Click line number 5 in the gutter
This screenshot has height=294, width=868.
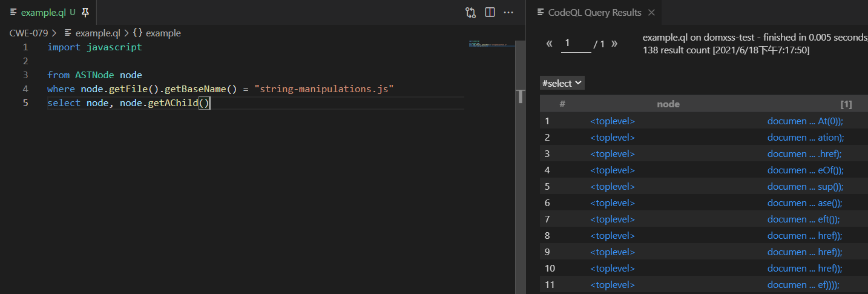pos(25,103)
